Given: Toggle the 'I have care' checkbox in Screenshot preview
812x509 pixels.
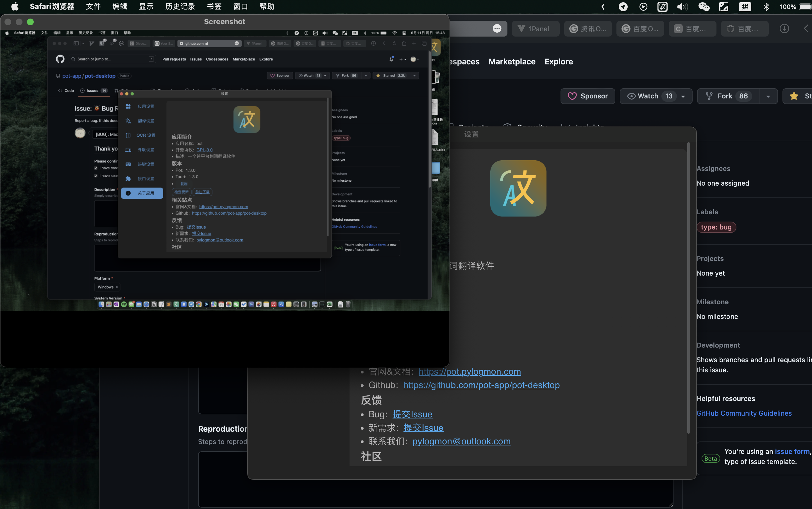Looking at the screenshot, I should [96, 168].
